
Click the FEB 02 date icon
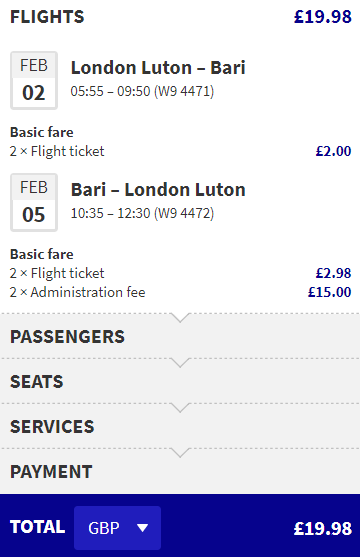[x=34, y=81]
